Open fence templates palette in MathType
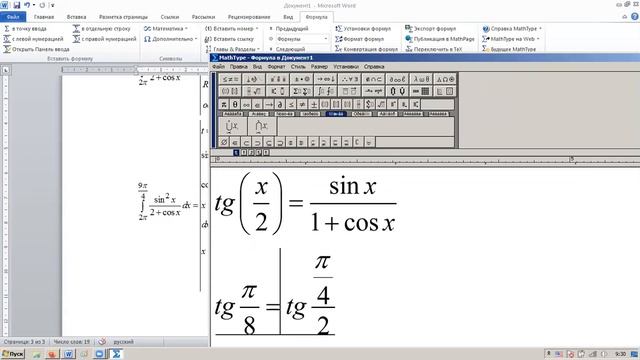 click(x=230, y=91)
